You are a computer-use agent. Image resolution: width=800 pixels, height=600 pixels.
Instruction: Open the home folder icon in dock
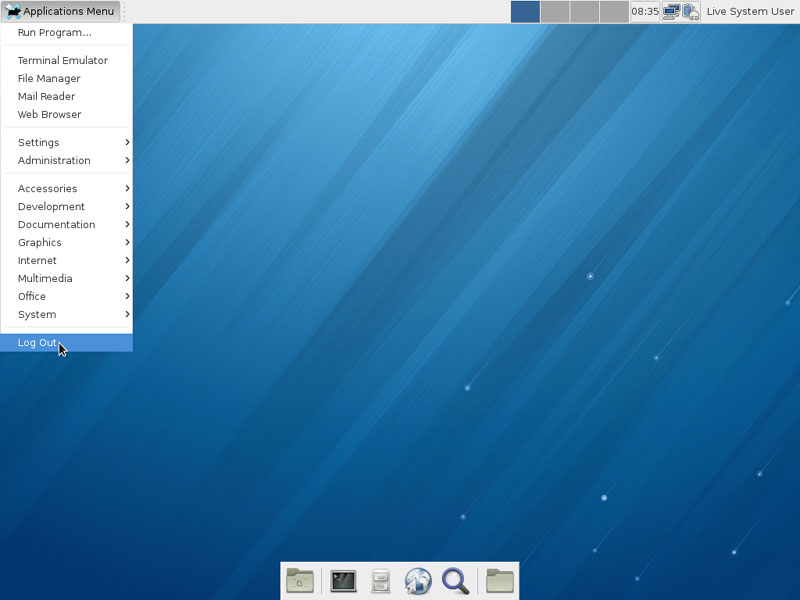click(499, 581)
